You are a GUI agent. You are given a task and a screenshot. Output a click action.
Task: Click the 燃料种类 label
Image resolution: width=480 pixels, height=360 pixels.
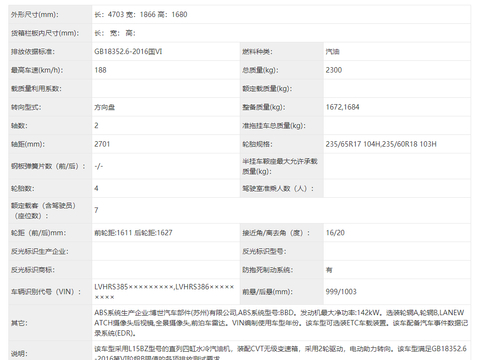point(257,52)
